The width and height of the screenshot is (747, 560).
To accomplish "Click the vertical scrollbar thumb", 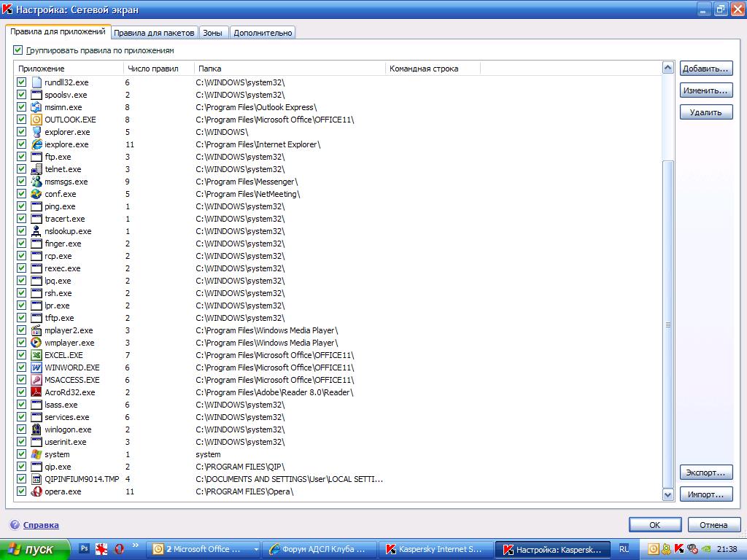I will [668, 324].
